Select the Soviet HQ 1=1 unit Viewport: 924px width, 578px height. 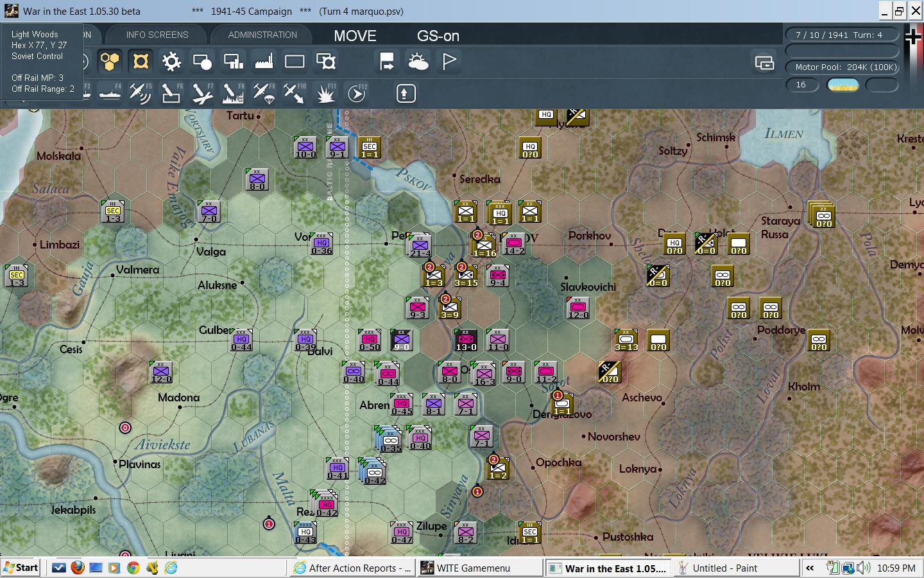(500, 213)
